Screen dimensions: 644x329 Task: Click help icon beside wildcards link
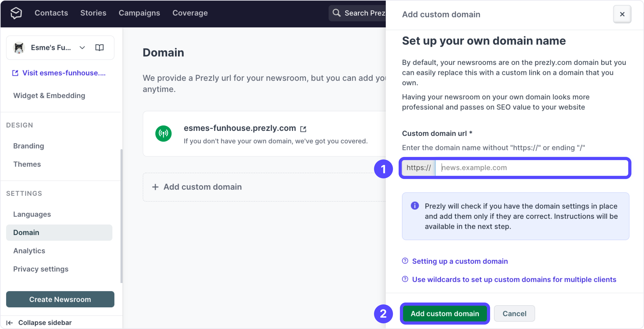(x=405, y=279)
